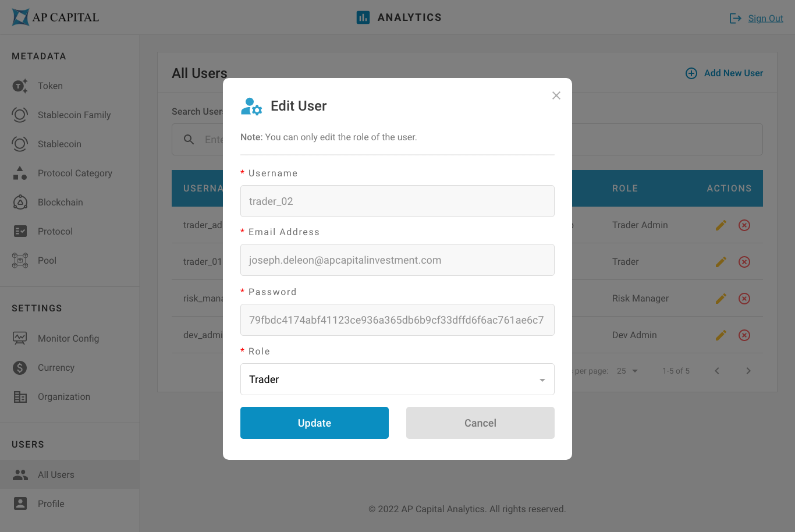This screenshot has height=532, width=795.
Task: Click the Password field
Action: click(x=397, y=320)
